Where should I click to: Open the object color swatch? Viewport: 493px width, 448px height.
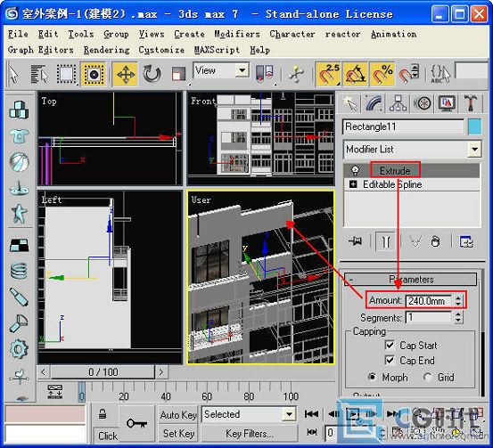click(x=474, y=127)
